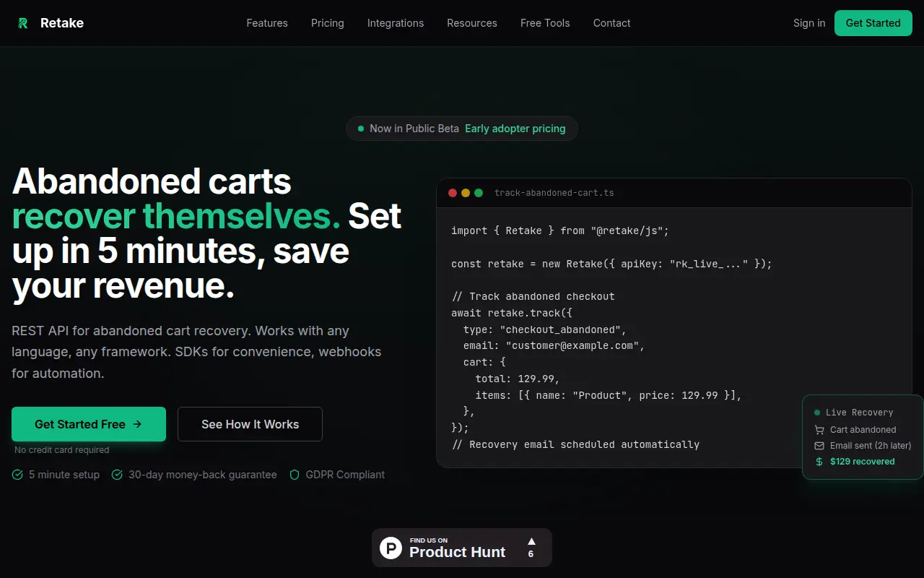This screenshot has width=924, height=578.
Task: Click the shield icon next to GDPR Compliant
Action: tap(294, 475)
